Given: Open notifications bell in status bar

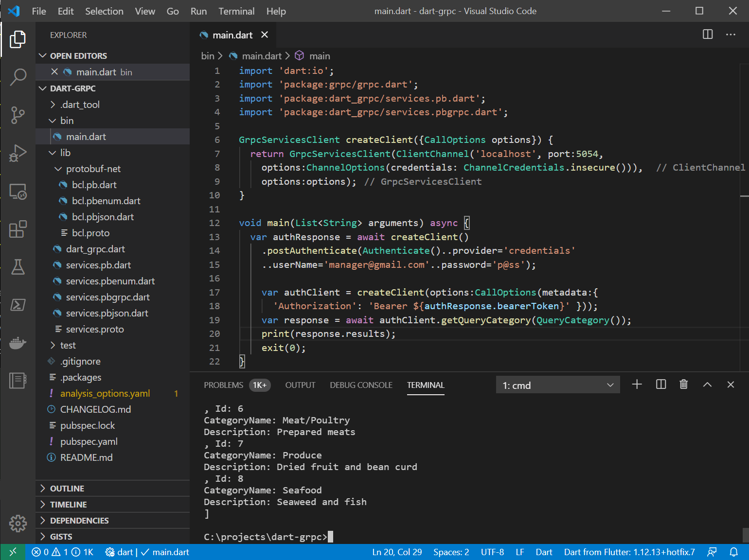Looking at the screenshot, I should pos(734,552).
